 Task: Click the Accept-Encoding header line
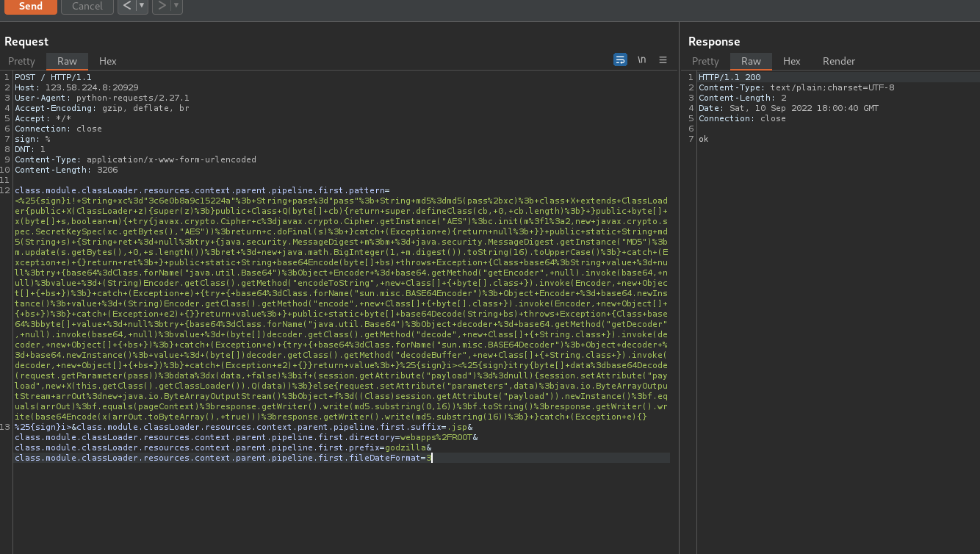tap(102, 108)
